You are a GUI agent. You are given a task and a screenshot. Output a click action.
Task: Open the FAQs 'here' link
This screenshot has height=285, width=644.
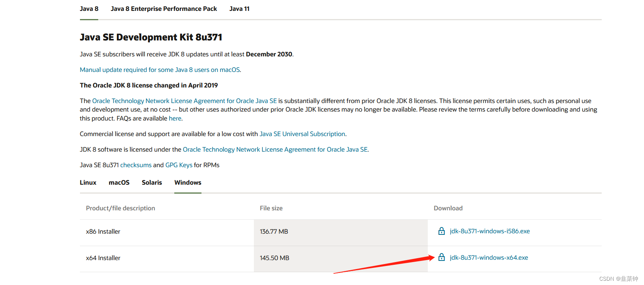point(175,118)
